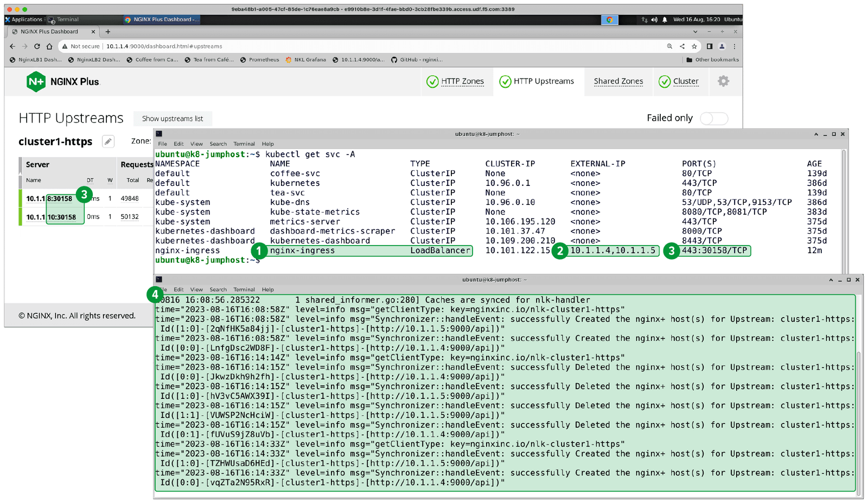Open the browser tab list chevron

click(696, 31)
